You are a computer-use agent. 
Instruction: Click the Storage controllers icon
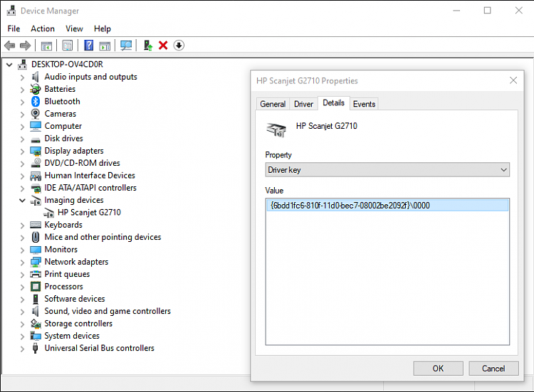pos(36,324)
